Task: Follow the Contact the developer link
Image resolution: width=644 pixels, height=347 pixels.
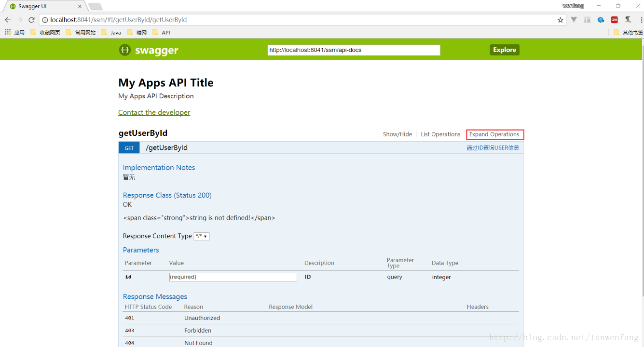Action: pyautogui.click(x=154, y=112)
